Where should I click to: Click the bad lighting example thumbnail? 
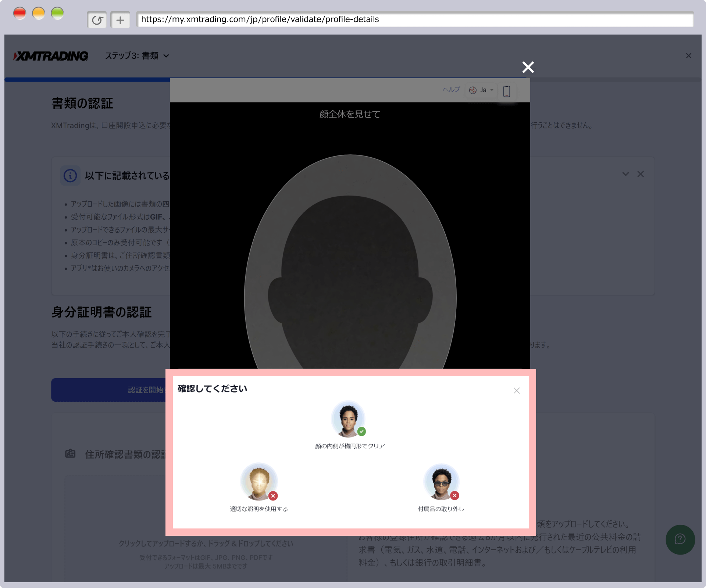(258, 482)
